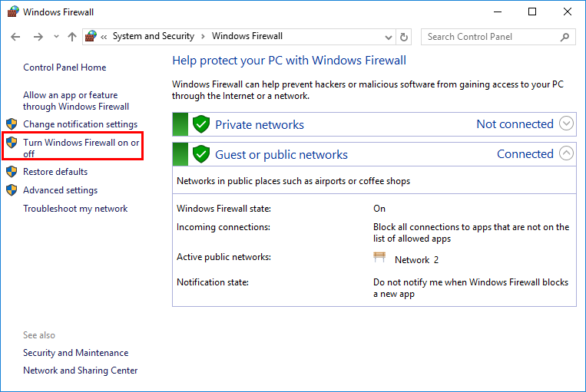Open the address bar history dropdown

(389, 37)
